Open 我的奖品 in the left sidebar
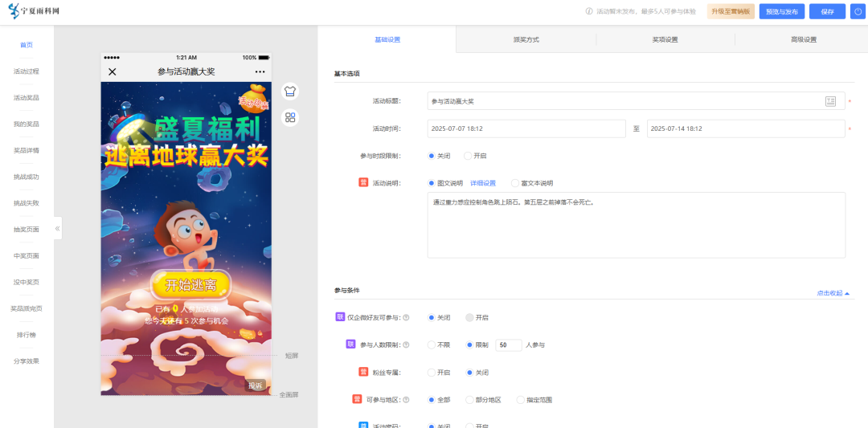The width and height of the screenshot is (868, 428). pyautogui.click(x=27, y=124)
